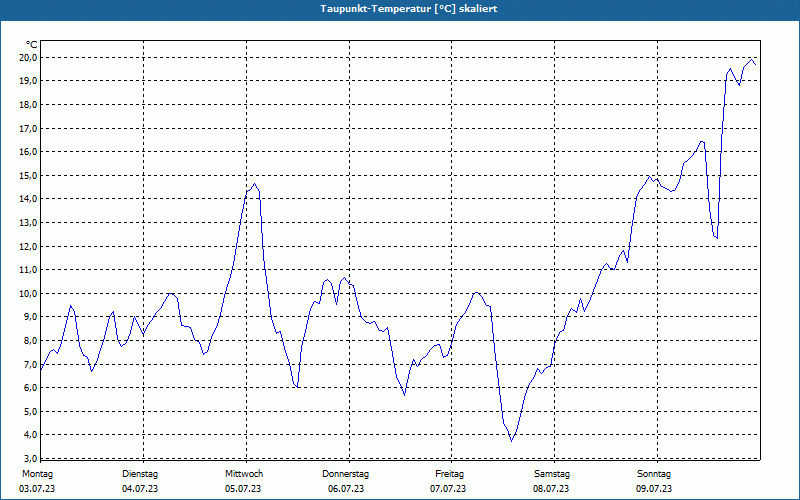Click the 10,0 axis label

click(x=28, y=293)
